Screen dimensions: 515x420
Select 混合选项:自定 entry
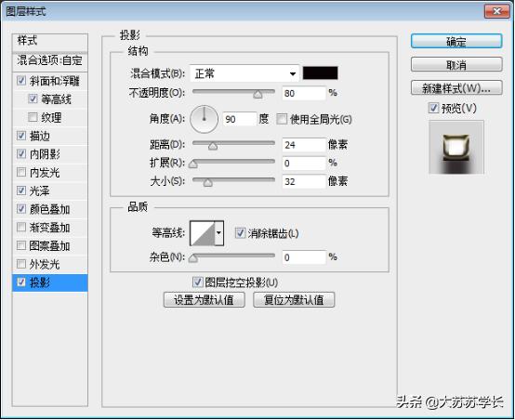tap(50, 60)
